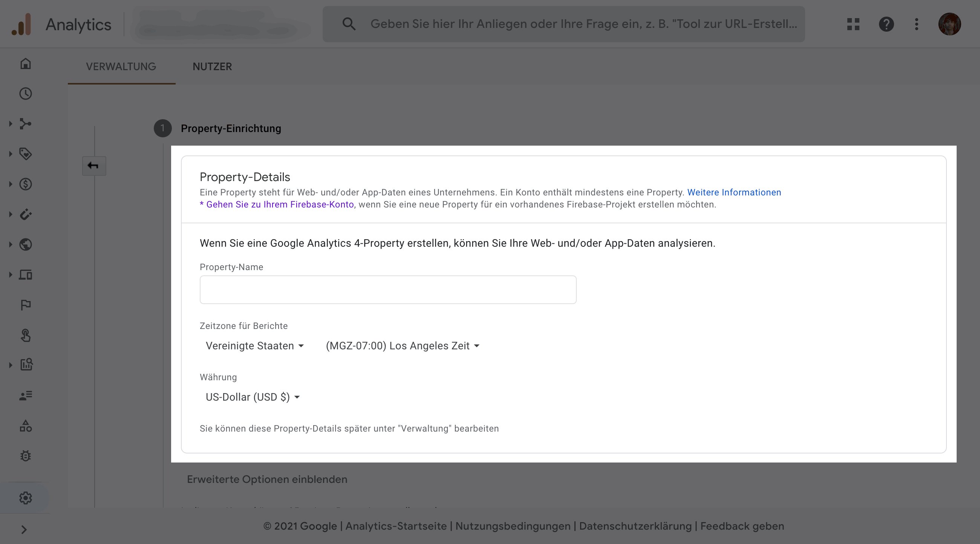Click the Help question mark icon
This screenshot has height=544, width=980.
[x=886, y=24]
